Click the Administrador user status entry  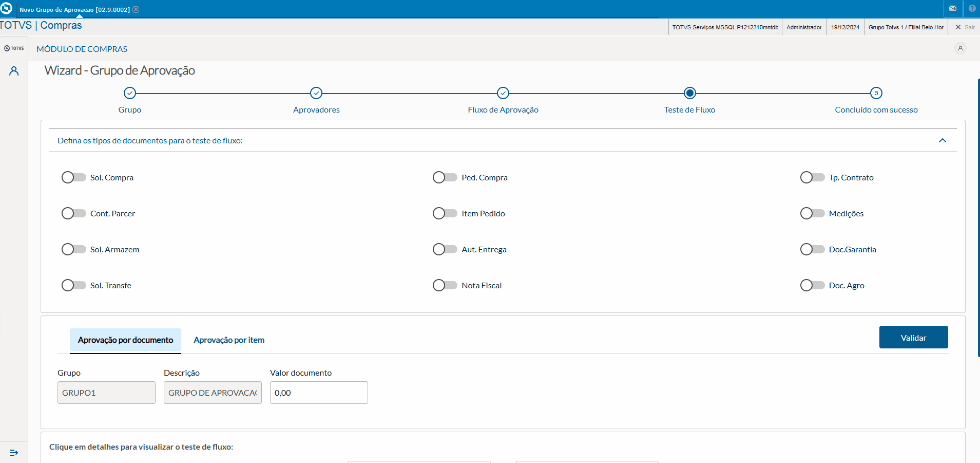coord(804,27)
